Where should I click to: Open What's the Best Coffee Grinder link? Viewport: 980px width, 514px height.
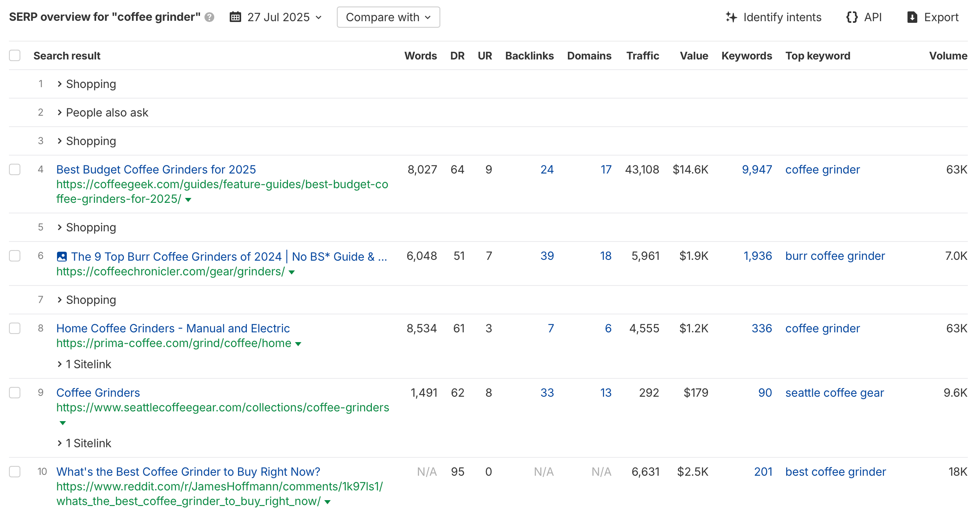188,472
